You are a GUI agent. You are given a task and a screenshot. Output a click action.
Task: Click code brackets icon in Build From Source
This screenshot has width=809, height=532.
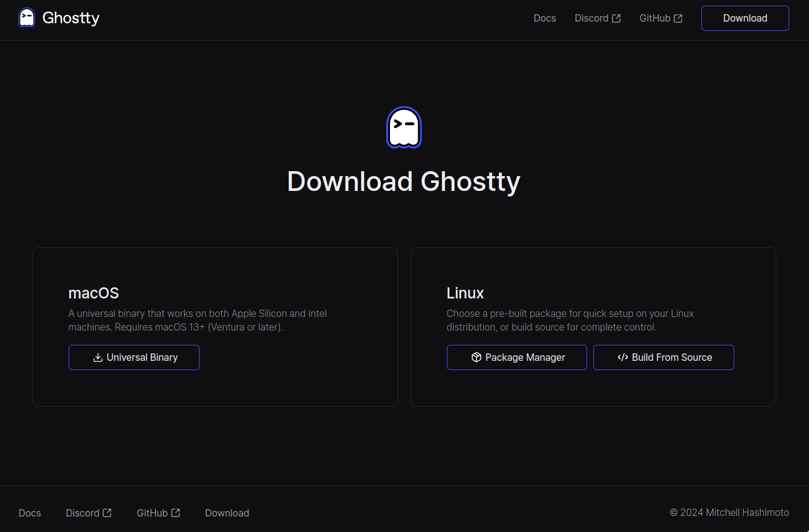click(622, 357)
